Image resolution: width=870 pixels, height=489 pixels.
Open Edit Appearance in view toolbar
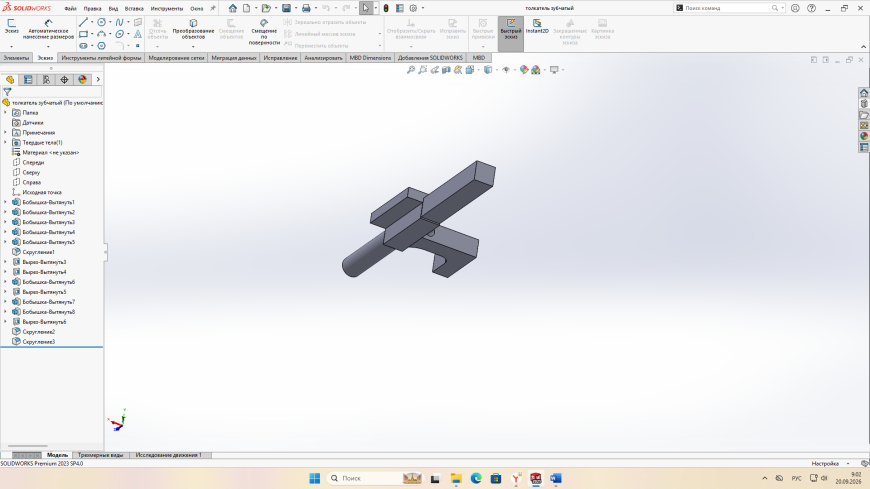[524, 70]
